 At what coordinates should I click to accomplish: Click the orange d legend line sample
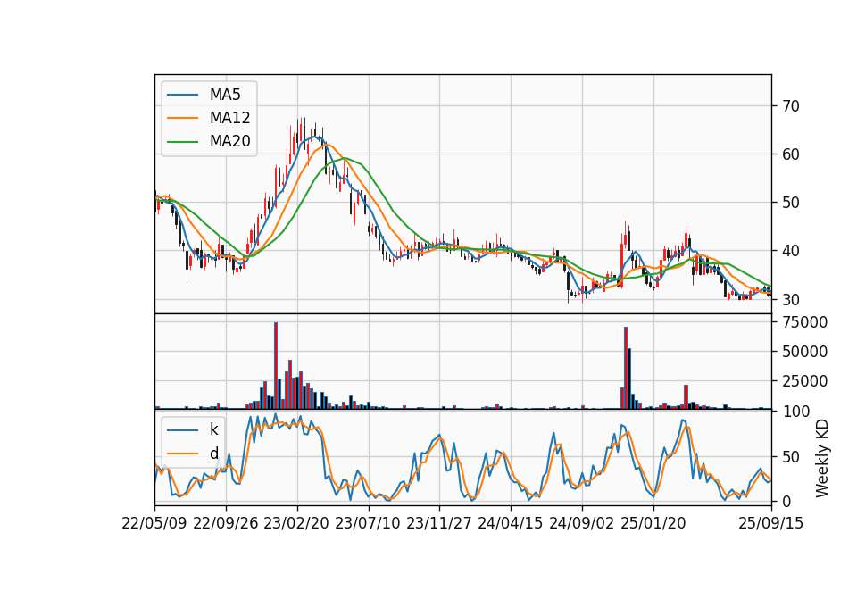[182, 454]
